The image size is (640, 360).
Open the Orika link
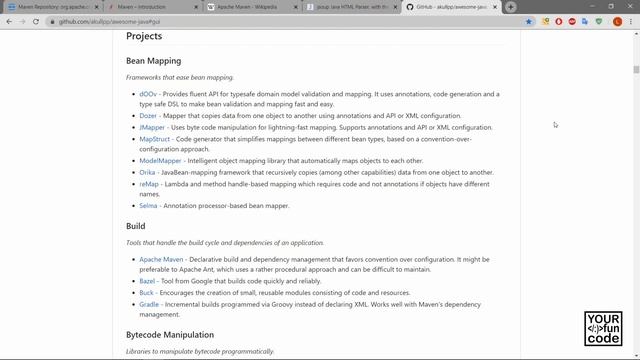click(147, 172)
